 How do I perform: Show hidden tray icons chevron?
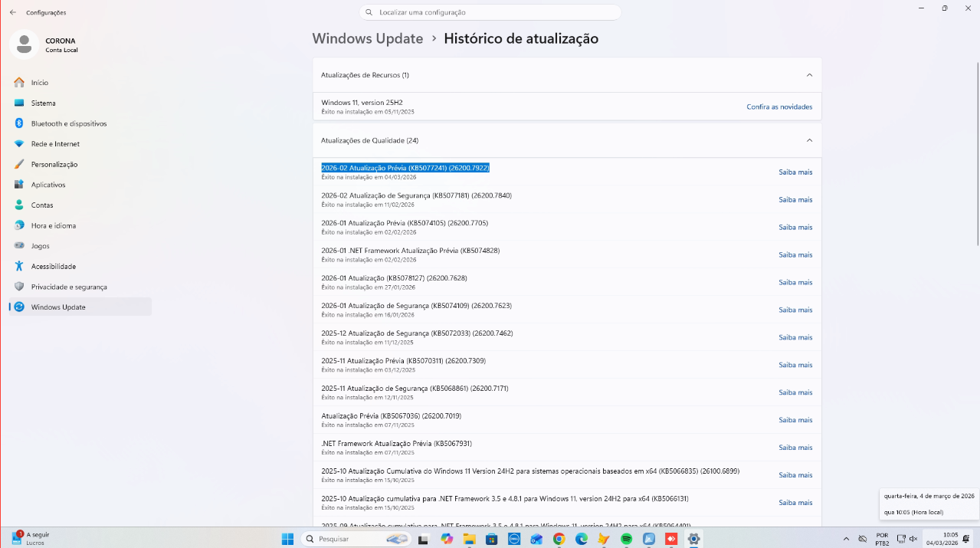(846, 539)
